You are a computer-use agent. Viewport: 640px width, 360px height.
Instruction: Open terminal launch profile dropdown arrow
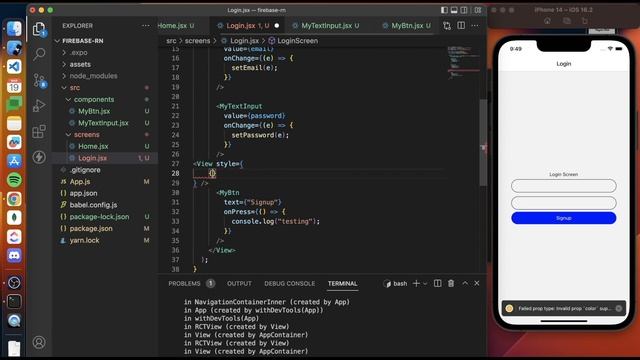tap(425, 283)
